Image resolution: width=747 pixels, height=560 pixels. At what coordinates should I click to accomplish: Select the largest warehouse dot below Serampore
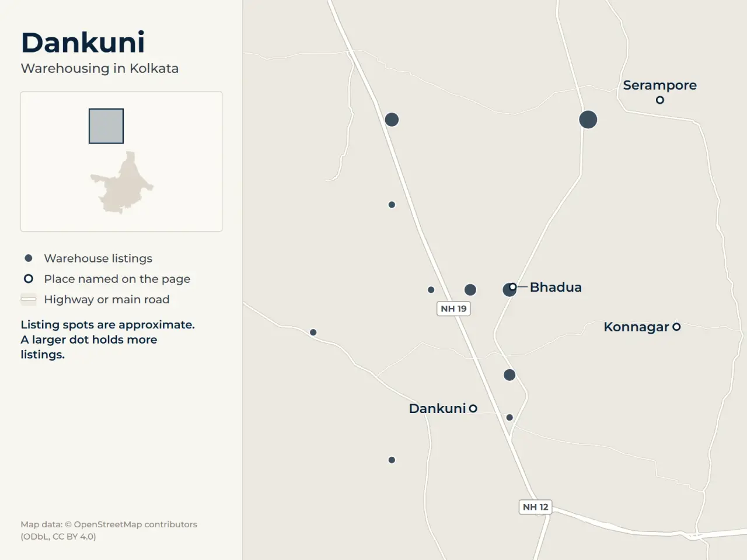[x=588, y=120]
